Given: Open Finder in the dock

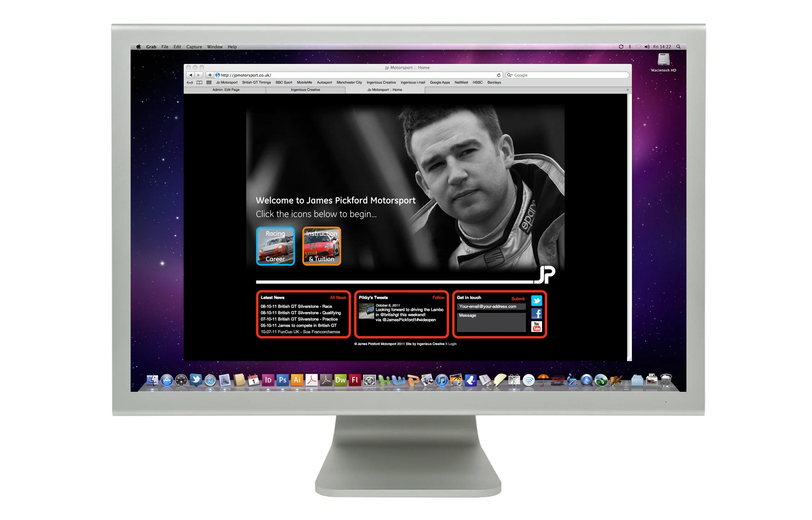Looking at the screenshot, I should tap(152, 380).
